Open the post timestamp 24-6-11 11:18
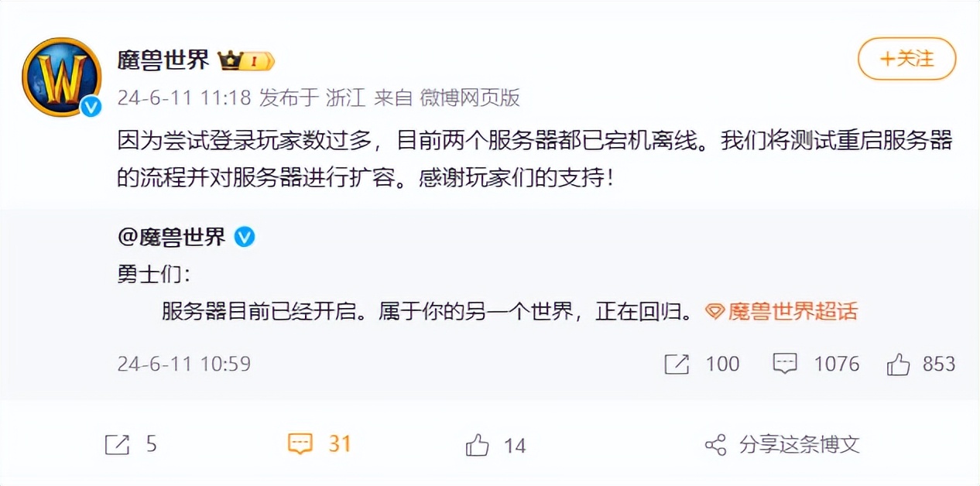The width and height of the screenshot is (980, 486). coord(184,98)
